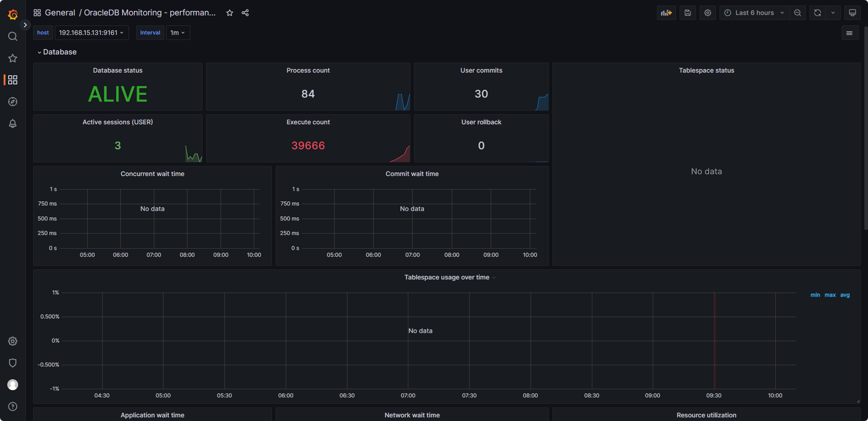868x421 pixels.
Task: Open the Database status panel title
Action: coord(118,70)
